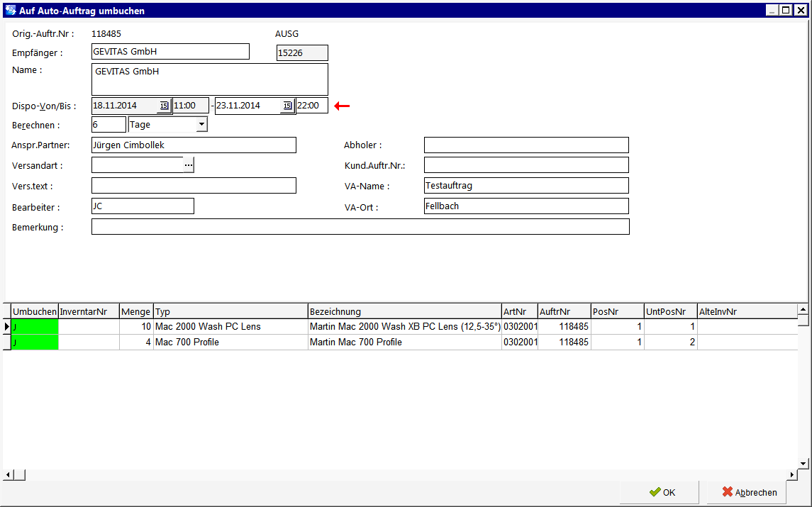Screen dimensions: 812x507
Task: Confirm with the OK button
Action: coord(662,492)
